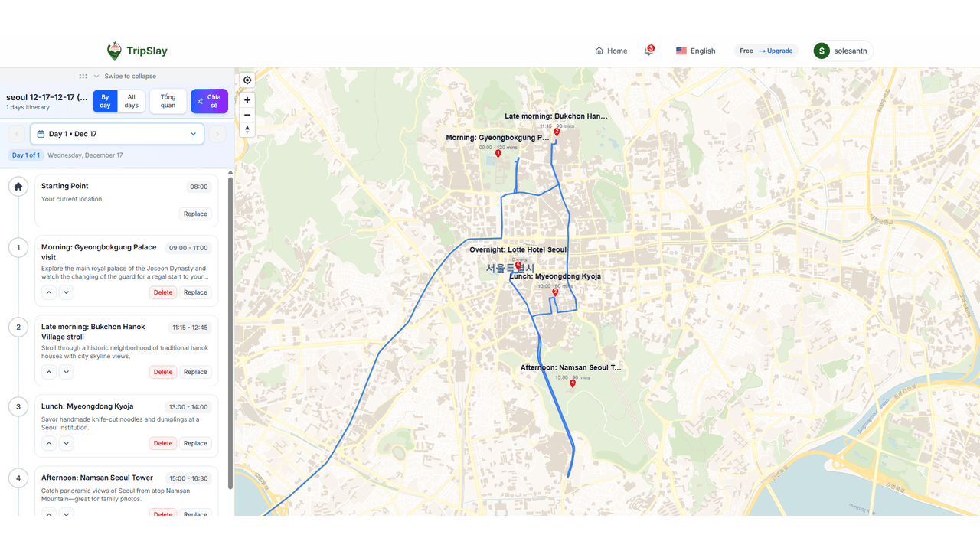Viewport: 980px width, 551px height.
Task: Select Morning: Gyeongbokgung Palace visit title
Action: [99, 252]
